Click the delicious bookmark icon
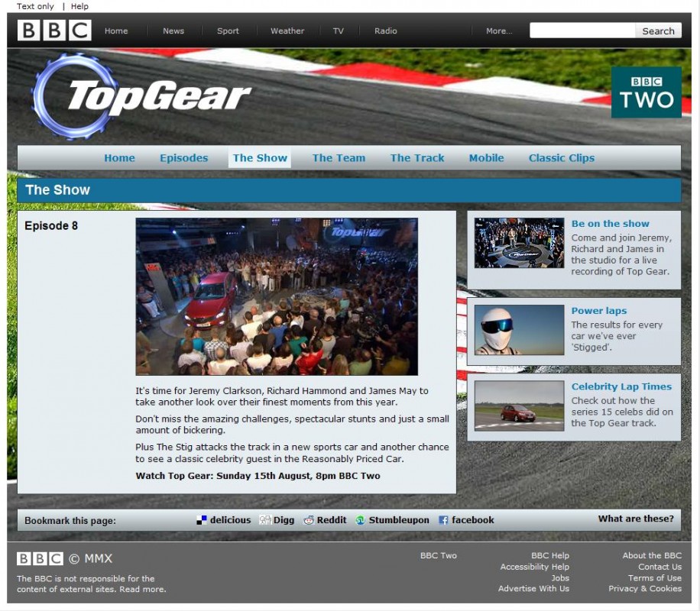700x611 pixels. point(201,520)
